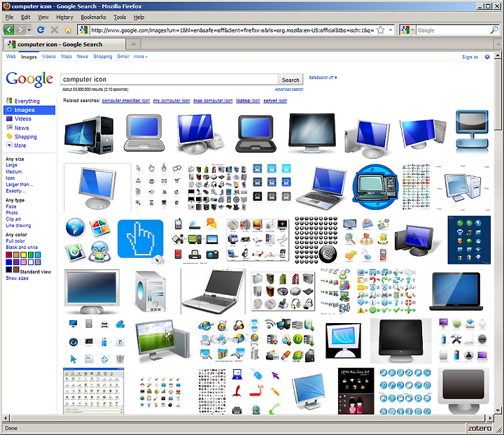The image size is (504, 435).
Task: Pick the green color filter swatch
Action: pos(31,255)
